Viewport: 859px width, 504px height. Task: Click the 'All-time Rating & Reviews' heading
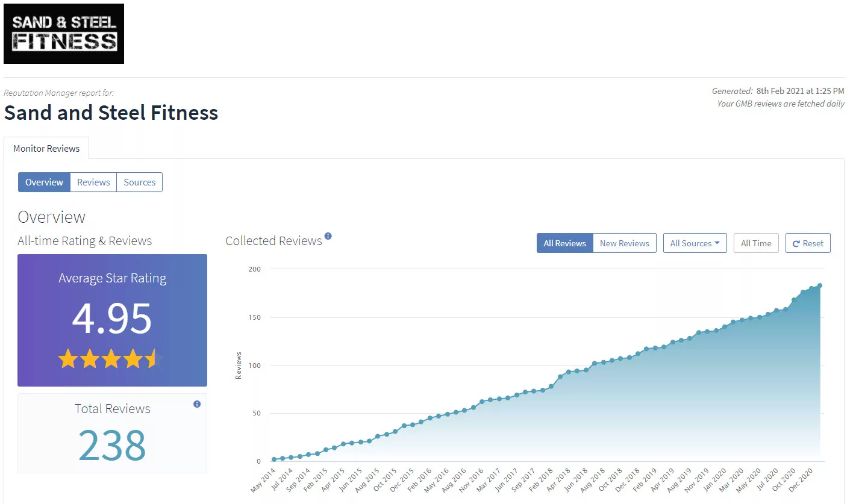(85, 241)
